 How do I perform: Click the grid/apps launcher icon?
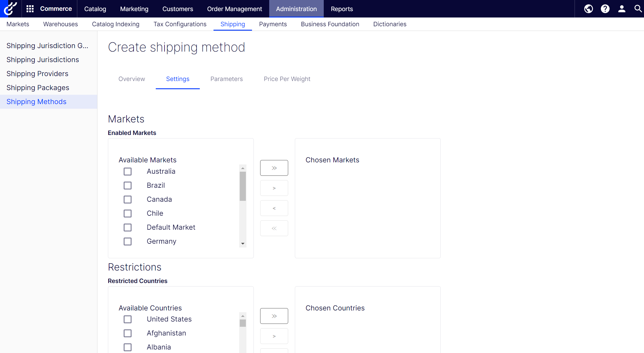tap(29, 9)
